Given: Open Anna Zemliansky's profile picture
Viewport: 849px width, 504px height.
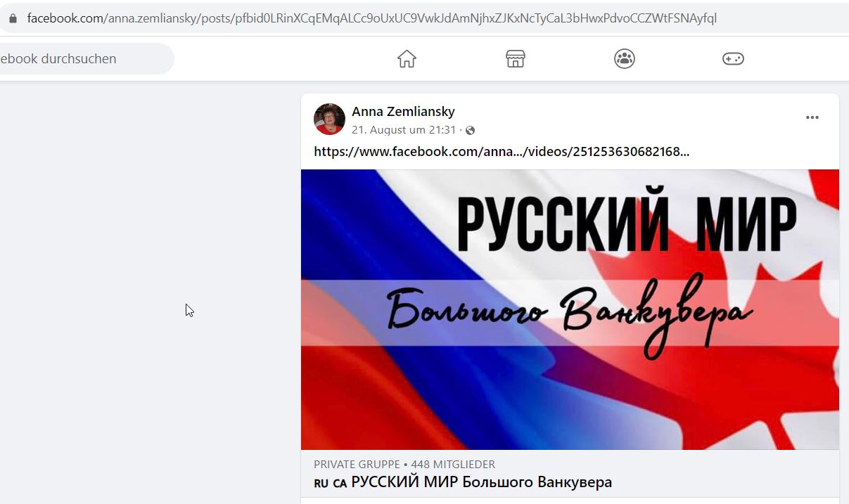Looking at the screenshot, I should click(329, 119).
